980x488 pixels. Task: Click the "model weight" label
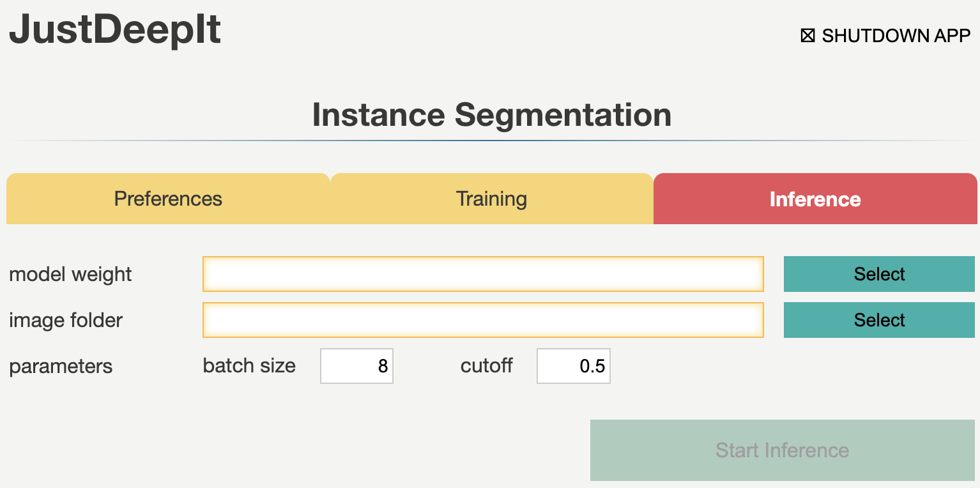point(70,275)
